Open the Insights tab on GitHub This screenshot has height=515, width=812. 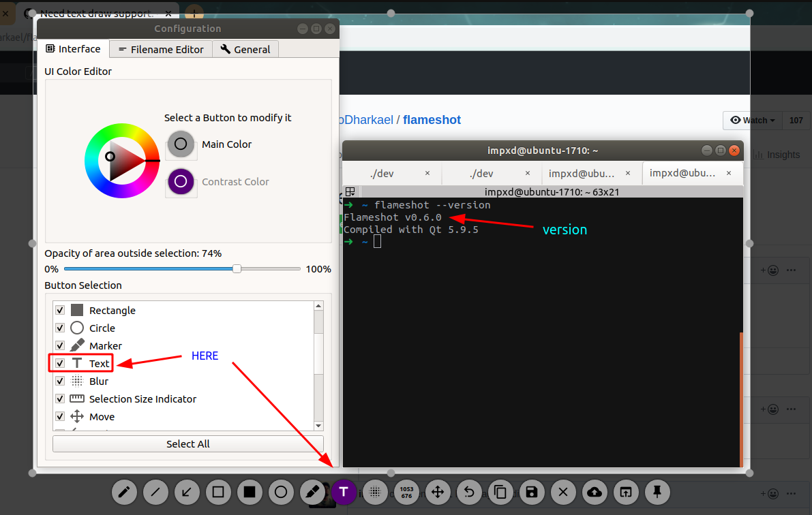point(777,155)
